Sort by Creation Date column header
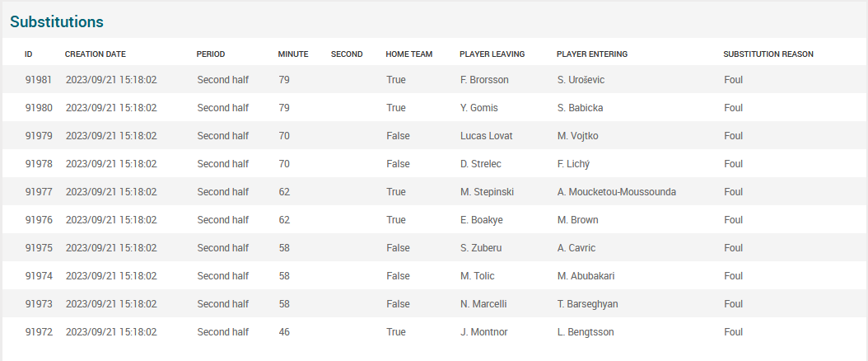868x361 pixels. point(96,54)
